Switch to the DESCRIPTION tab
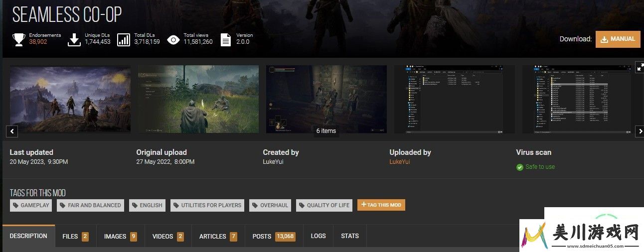This screenshot has width=644, height=252. coord(28,236)
